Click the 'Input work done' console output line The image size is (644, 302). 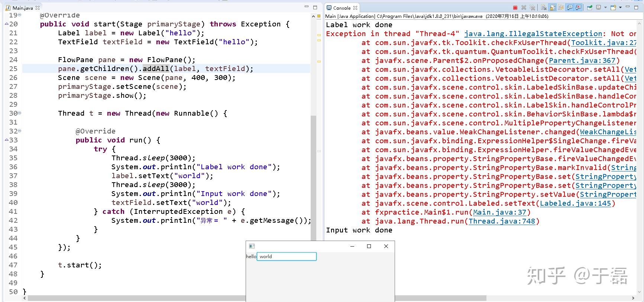359,230
